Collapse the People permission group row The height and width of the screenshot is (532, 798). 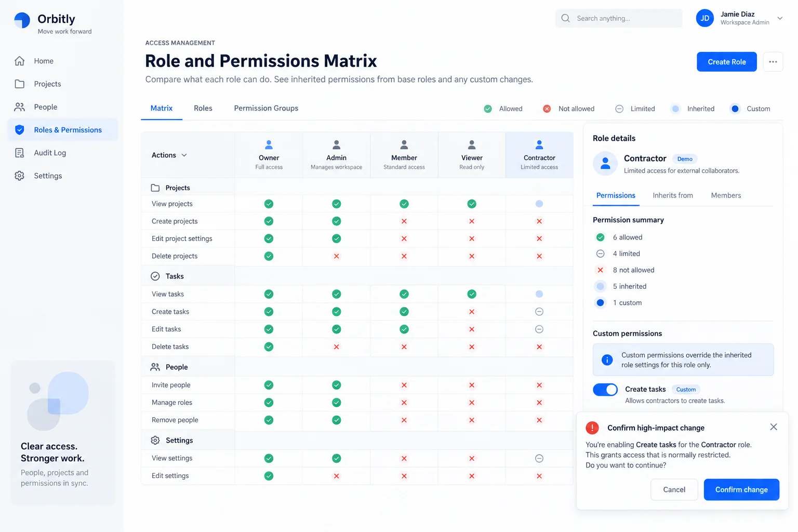(x=357, y=367)
